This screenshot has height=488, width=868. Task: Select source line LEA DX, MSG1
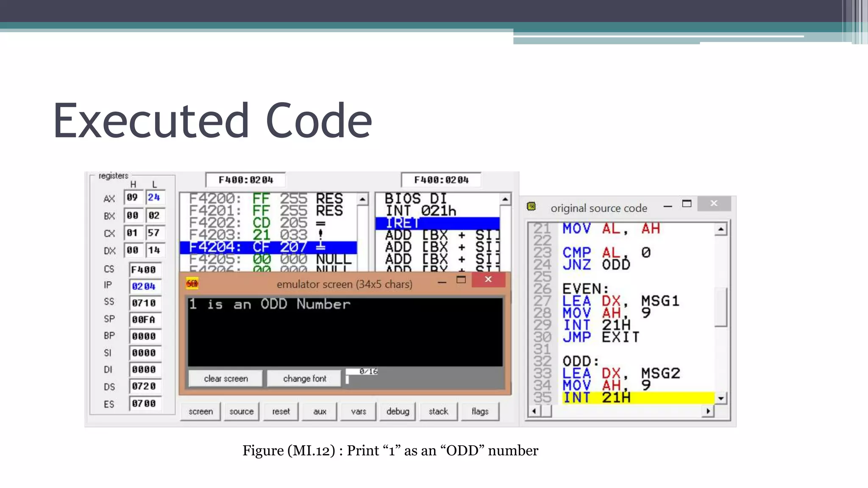point(621,301)
